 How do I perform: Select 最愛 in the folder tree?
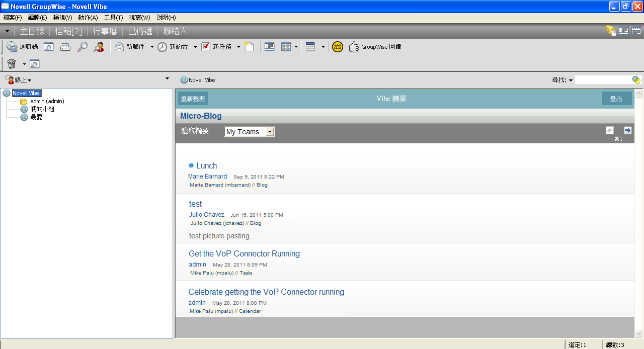(36, 117)
